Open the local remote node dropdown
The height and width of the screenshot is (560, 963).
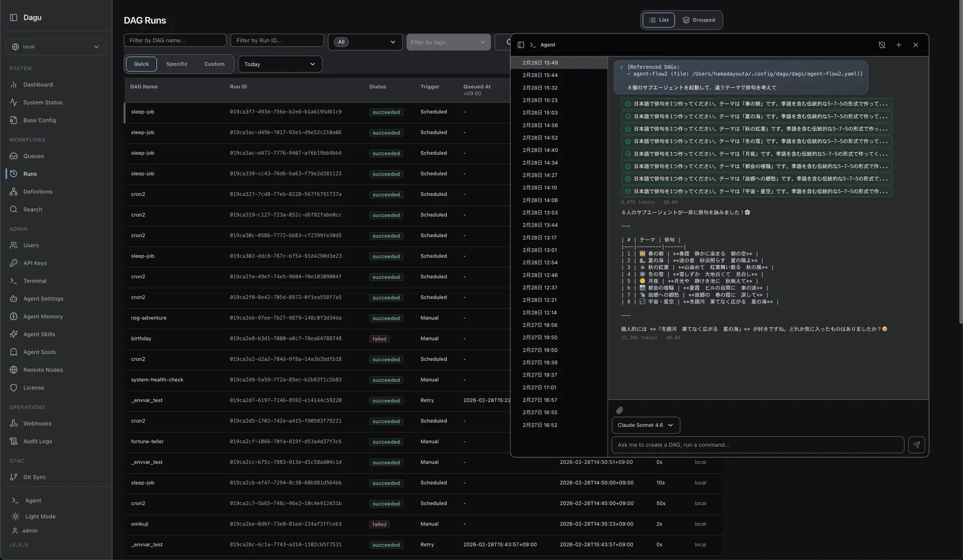(56, 47)
